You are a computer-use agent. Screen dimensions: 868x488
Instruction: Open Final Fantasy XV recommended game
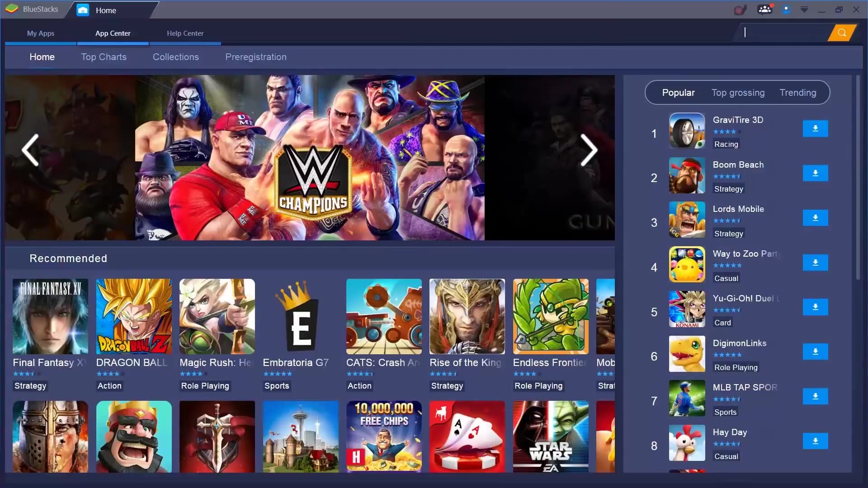(x=50, y=316)
